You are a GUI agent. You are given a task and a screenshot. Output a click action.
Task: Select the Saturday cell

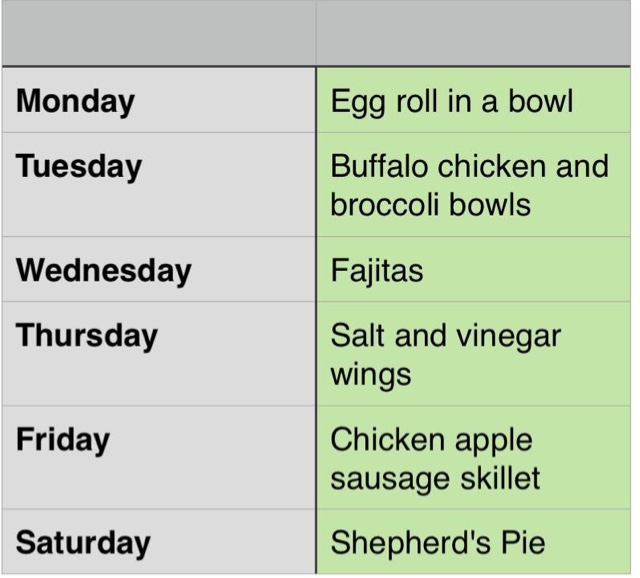tap(158, 543)
